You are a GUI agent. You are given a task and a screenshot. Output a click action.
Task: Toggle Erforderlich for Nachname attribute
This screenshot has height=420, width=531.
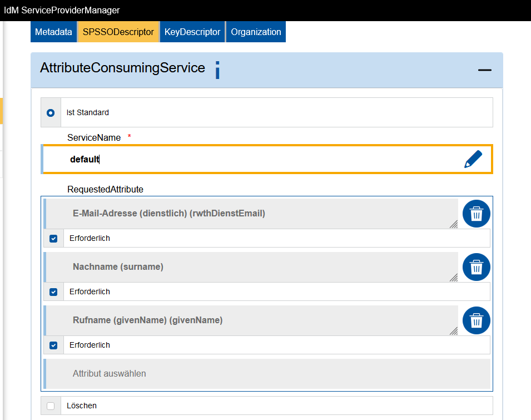pos(53,292)
